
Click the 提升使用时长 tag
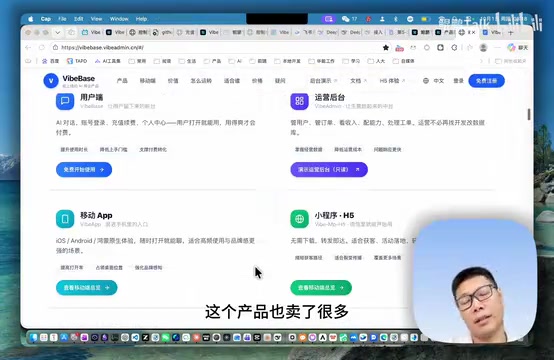[x=74, y=149]
